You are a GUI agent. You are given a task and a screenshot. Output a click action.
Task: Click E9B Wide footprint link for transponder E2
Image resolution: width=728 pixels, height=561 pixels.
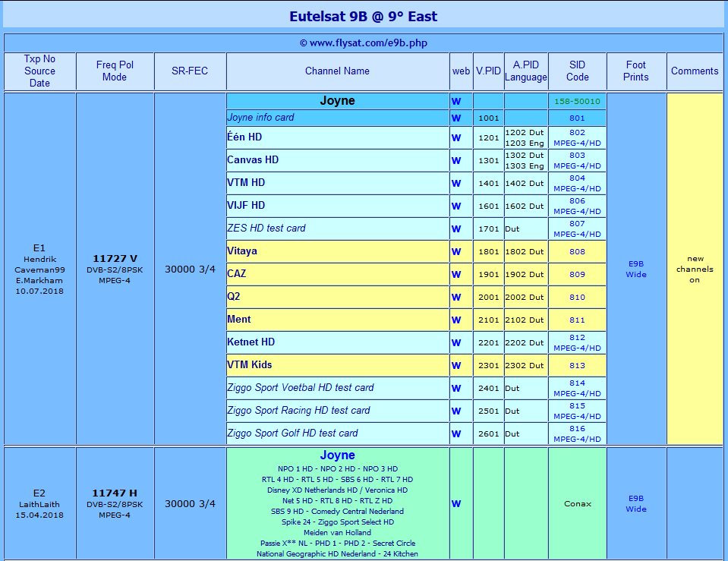coord(635,503)
